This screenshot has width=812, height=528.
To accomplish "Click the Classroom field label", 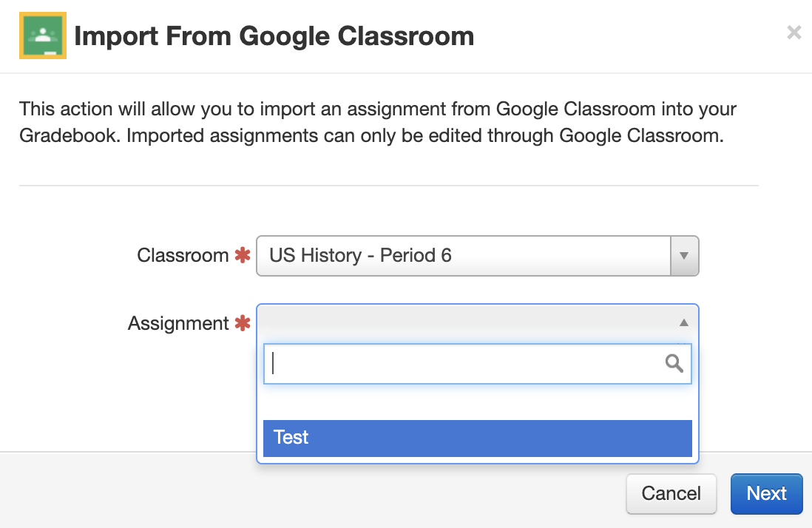I will [x=183, y=256].
